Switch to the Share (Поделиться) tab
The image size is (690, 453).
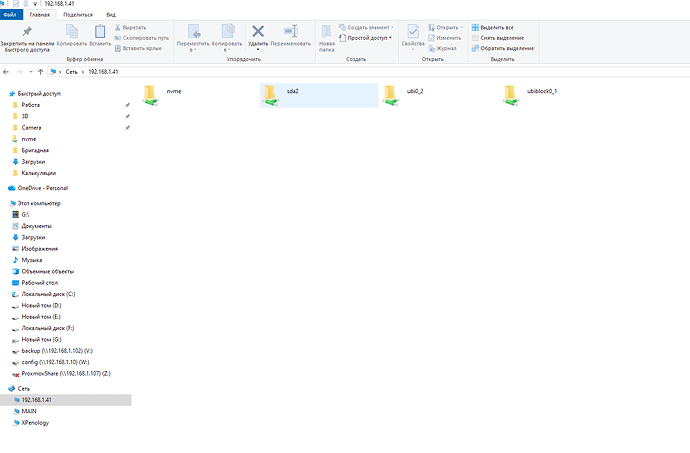coord(78,15)
